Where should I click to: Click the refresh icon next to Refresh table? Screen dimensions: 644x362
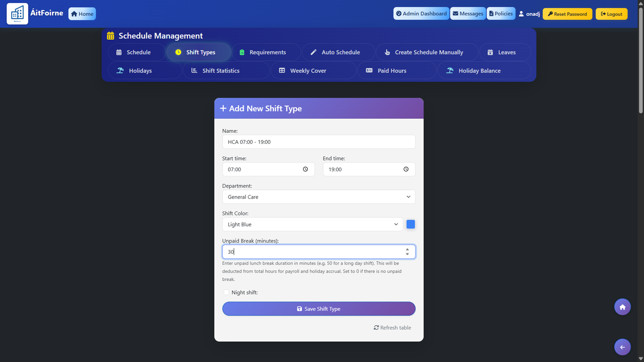point(376,328)
